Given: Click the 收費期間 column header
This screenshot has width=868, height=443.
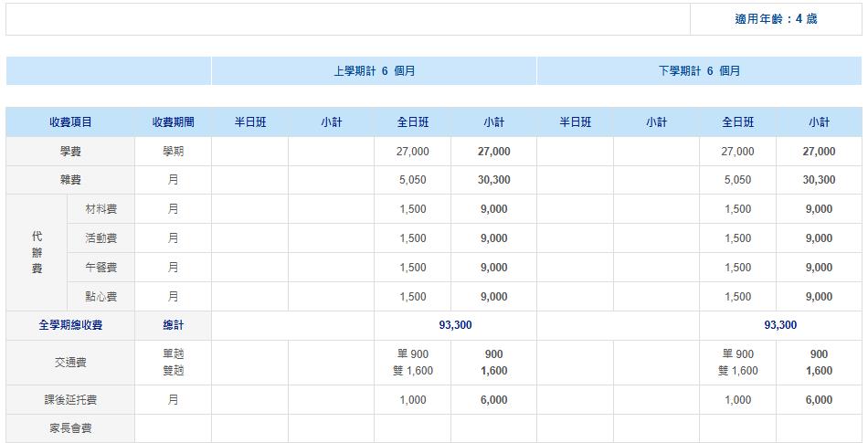Looking at the screenshot, I should coord(173,122).
